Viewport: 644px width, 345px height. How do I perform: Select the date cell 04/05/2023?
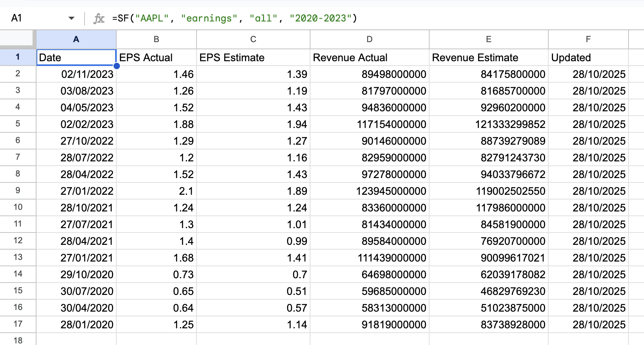click(76, 107)
